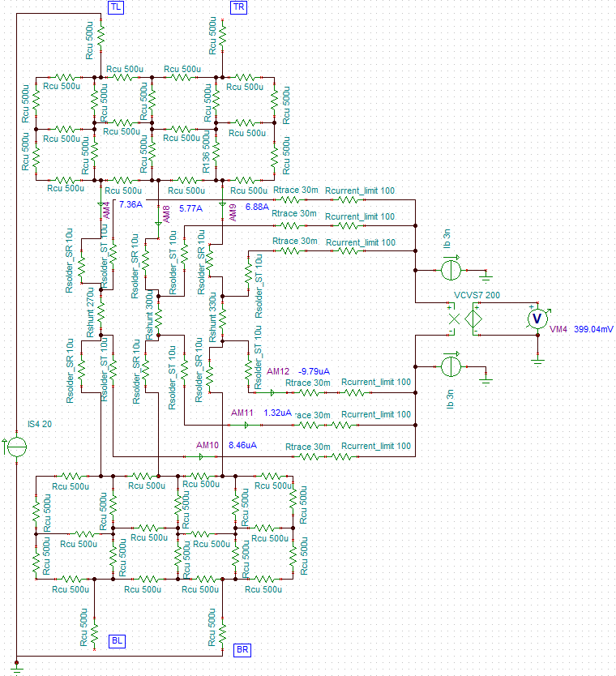Select the BL terminal label
616x676 pixels.
tap(118, 641)
